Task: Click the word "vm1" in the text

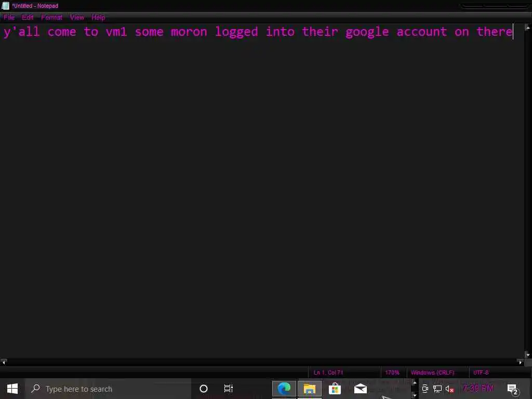Action: [116, 32]
